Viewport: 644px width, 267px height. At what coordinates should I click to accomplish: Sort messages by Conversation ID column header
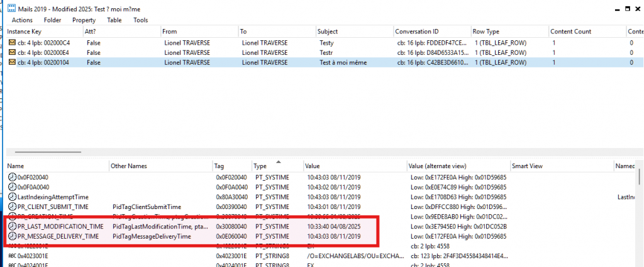tap(416, 31)
